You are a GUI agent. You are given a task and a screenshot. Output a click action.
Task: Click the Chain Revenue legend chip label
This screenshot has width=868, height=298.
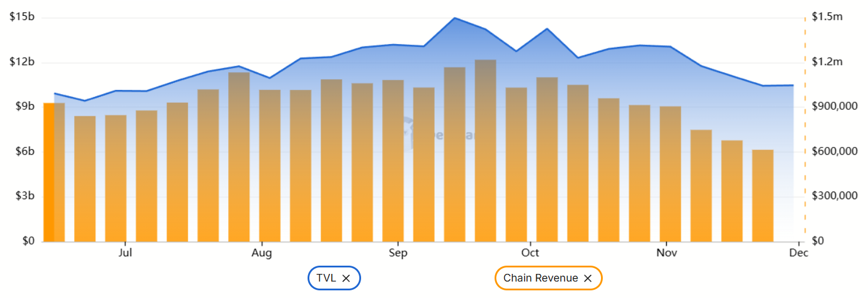tap(540, 278)
